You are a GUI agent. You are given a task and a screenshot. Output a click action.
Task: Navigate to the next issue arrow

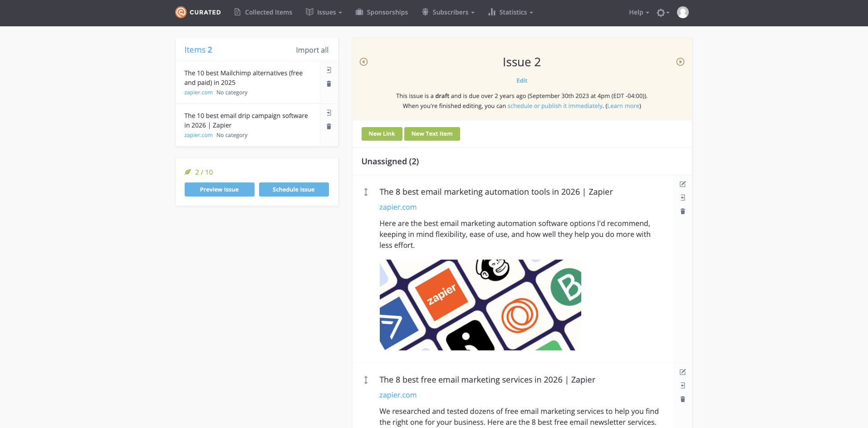(680, 62)
